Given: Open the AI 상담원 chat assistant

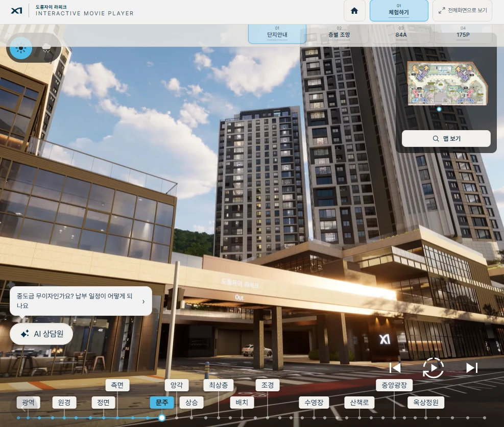Looking at the screenshot, I should point(41,334).
